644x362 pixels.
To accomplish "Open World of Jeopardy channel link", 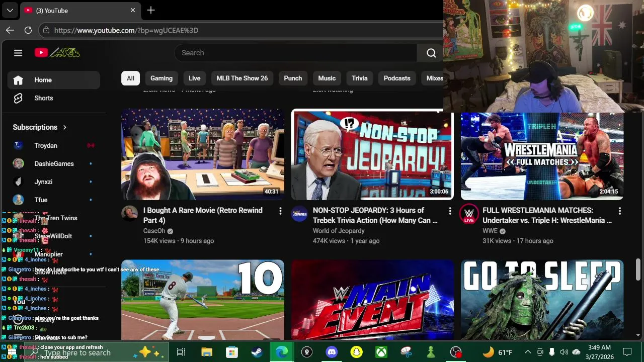I will point(339,231).
